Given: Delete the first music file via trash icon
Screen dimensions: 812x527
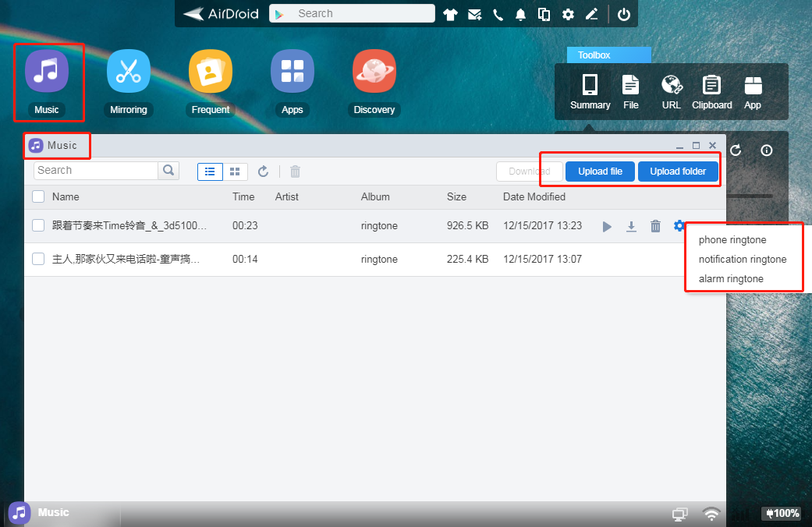Looking at the screenshot, I should click(x=655, y=226).
